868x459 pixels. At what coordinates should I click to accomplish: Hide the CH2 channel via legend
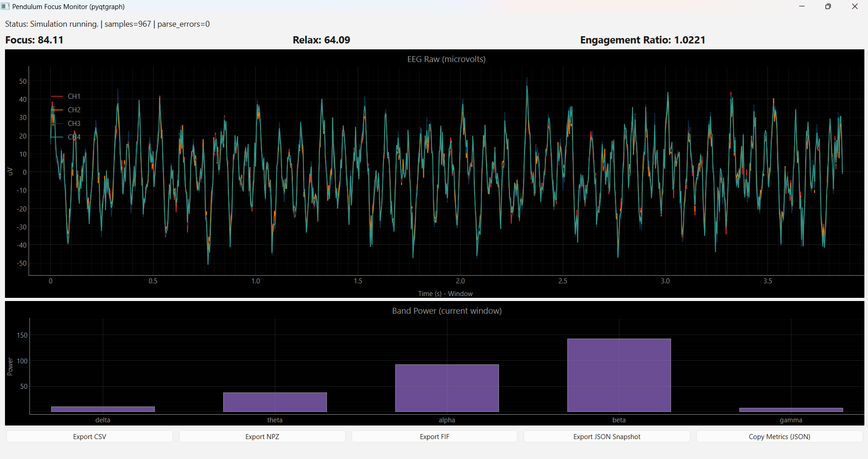click(73, 110)
